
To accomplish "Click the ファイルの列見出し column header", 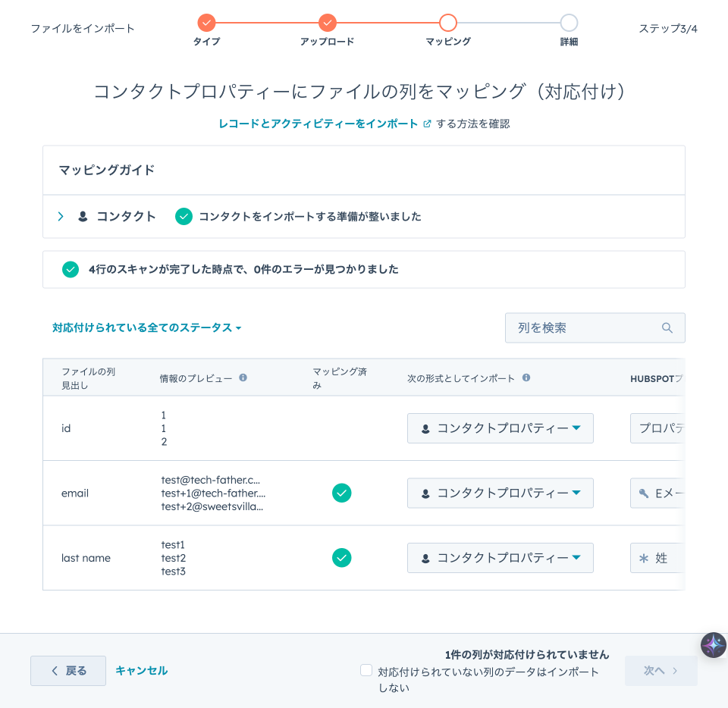I will coord(88,378).
